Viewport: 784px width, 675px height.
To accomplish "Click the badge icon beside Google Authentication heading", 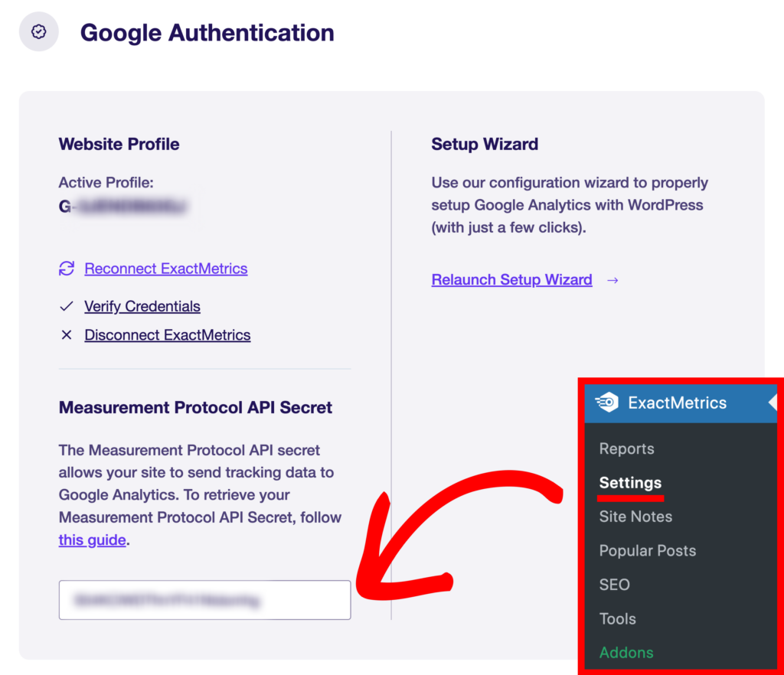I will coord(38,31).
